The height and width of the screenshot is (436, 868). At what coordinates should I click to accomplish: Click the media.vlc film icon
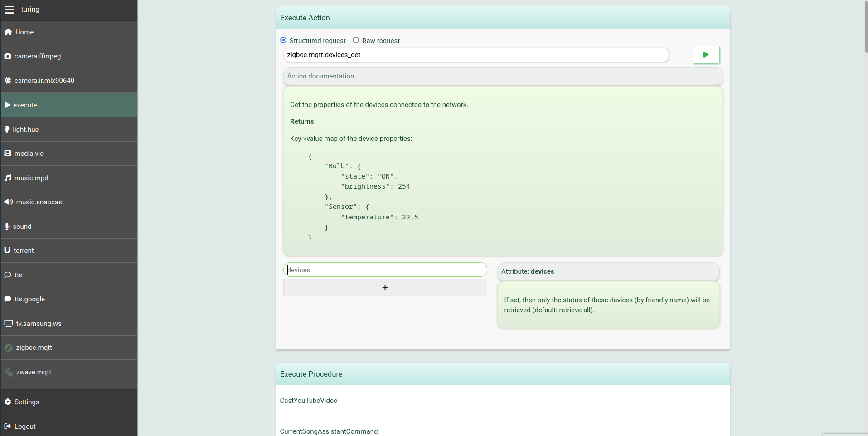(8, 154)
